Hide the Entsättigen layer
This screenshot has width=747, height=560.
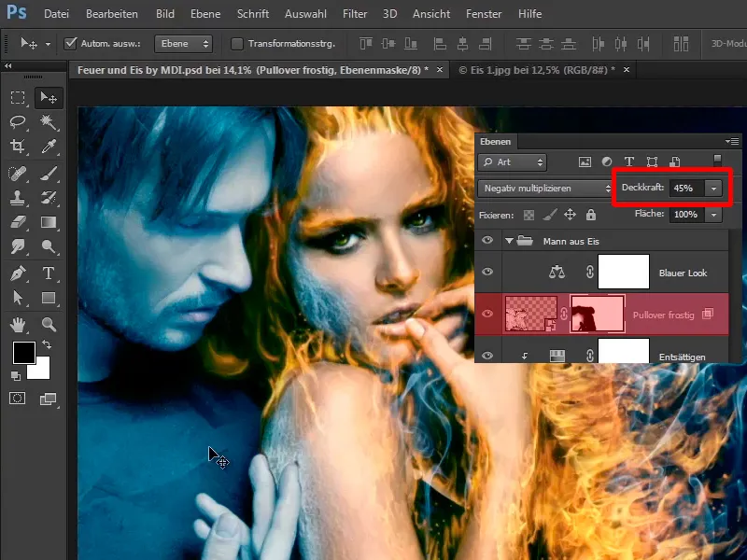486,356
